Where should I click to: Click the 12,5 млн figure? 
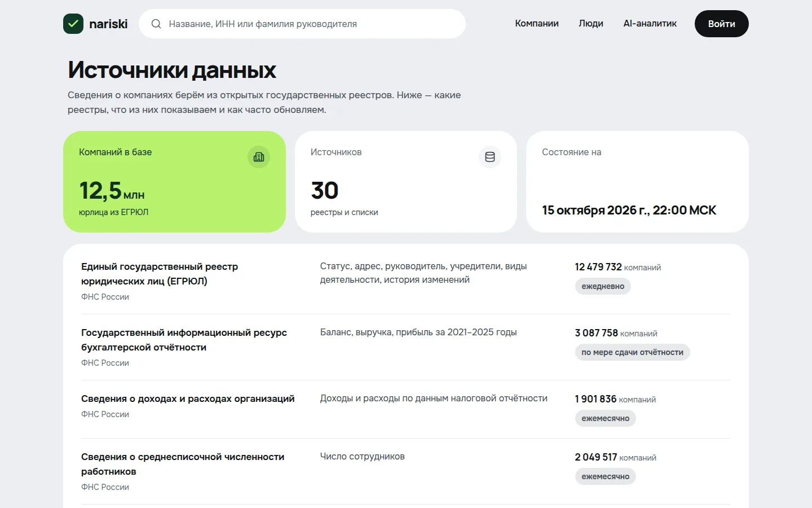tap(112, 191)
